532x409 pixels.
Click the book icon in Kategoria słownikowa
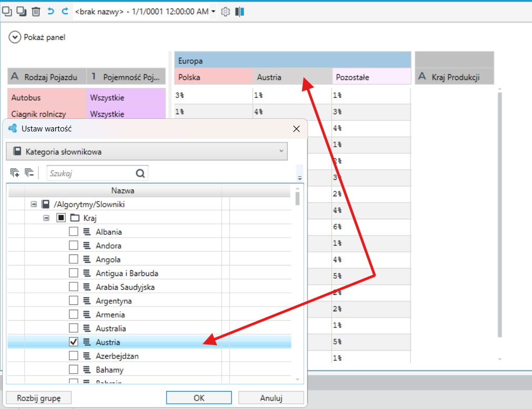pyautogui.click(x=17, y=151)
